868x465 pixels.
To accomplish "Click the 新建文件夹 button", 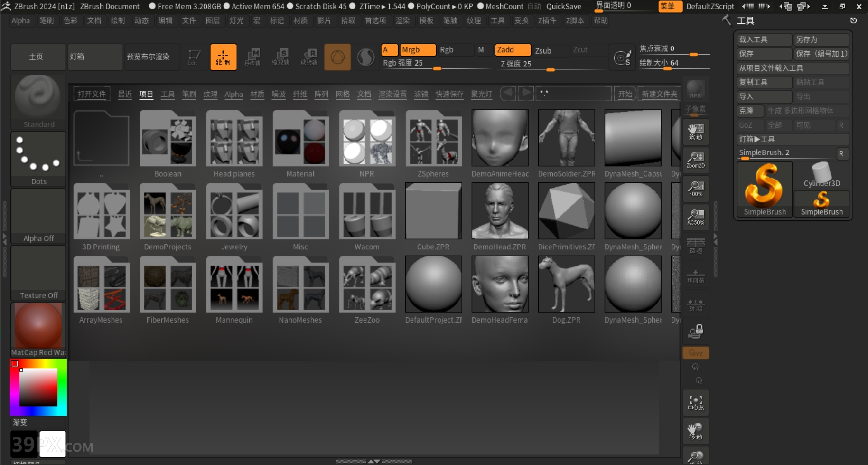I will click(659, 94).
